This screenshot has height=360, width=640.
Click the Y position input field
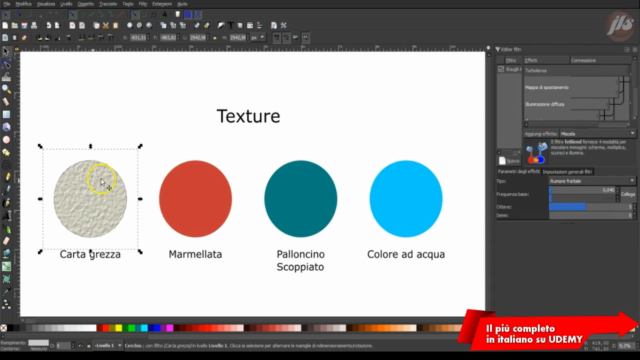(x=168, y=38)
